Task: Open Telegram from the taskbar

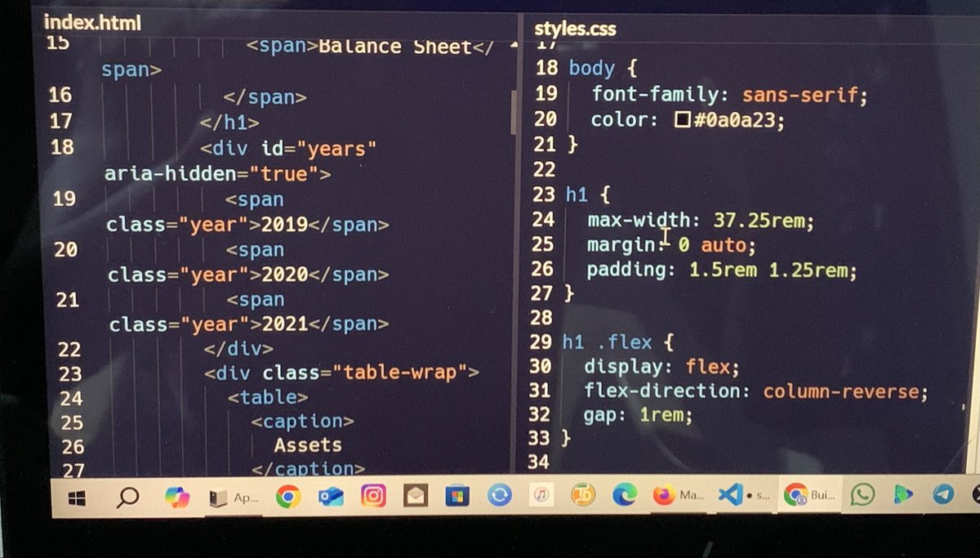Action: (943, 494)
